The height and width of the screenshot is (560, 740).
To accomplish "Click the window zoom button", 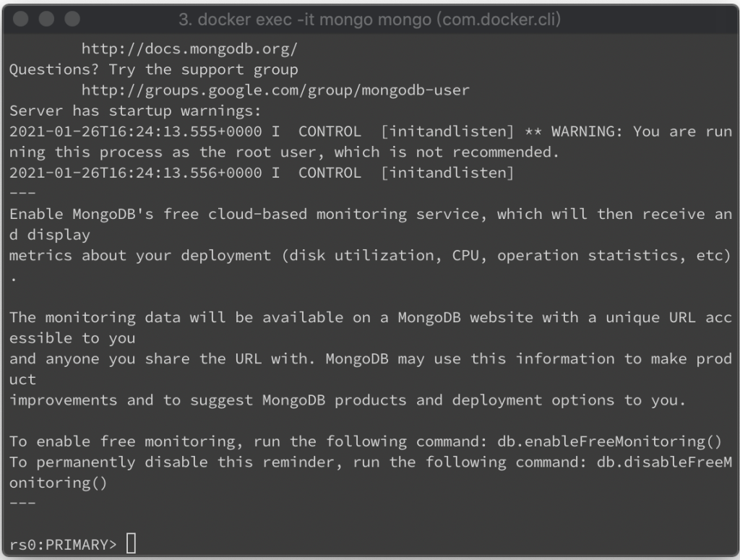I will (72, 19).
